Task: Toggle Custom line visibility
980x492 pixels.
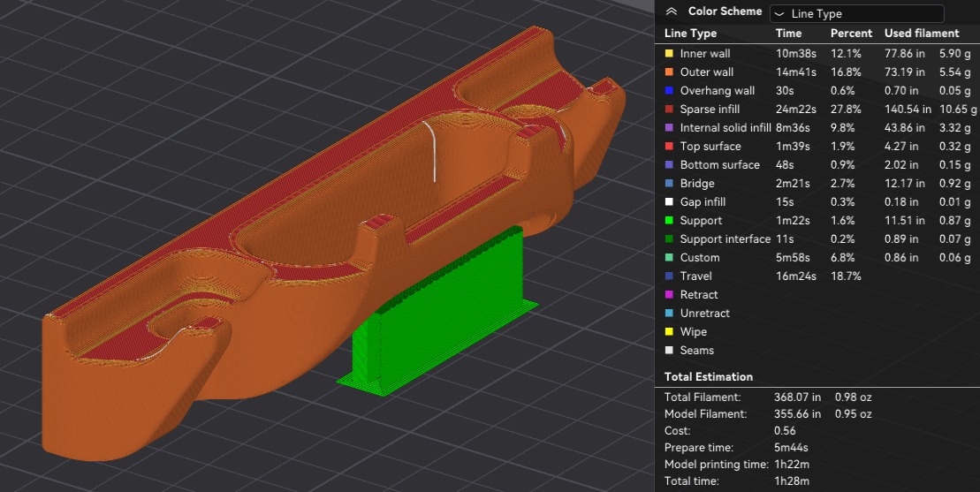Action: coord(700,257)
